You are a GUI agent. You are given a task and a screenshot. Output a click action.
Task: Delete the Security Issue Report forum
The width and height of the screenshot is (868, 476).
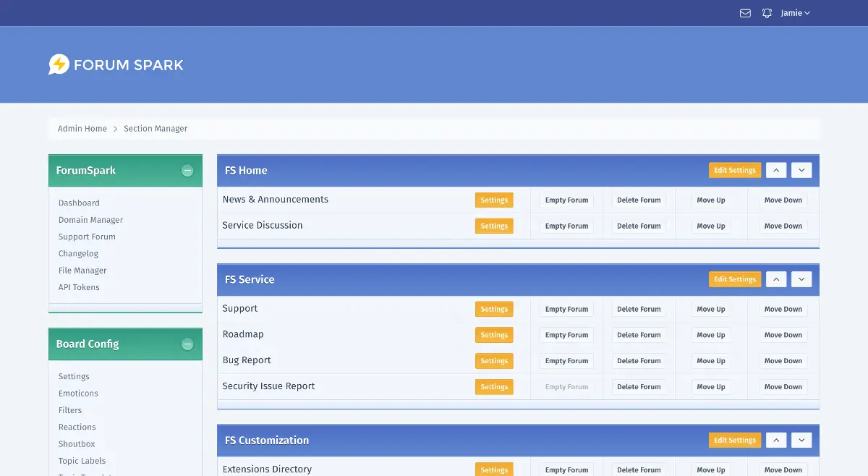[x=638, y=387]
